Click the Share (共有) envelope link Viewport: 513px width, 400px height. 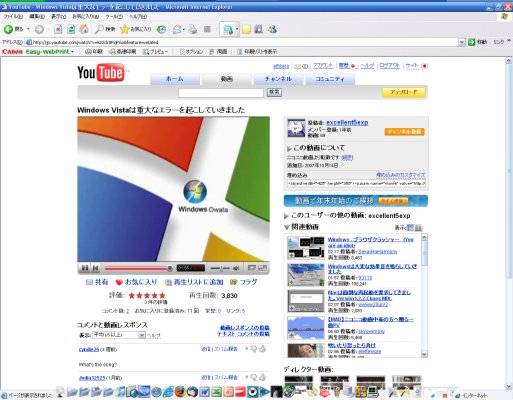(97, 282)
